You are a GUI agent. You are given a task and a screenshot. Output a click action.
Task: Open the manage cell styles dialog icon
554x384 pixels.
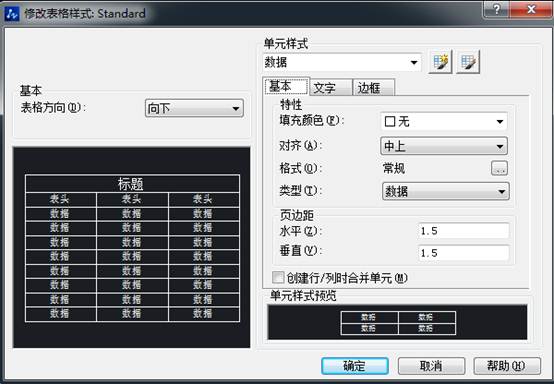468,62
